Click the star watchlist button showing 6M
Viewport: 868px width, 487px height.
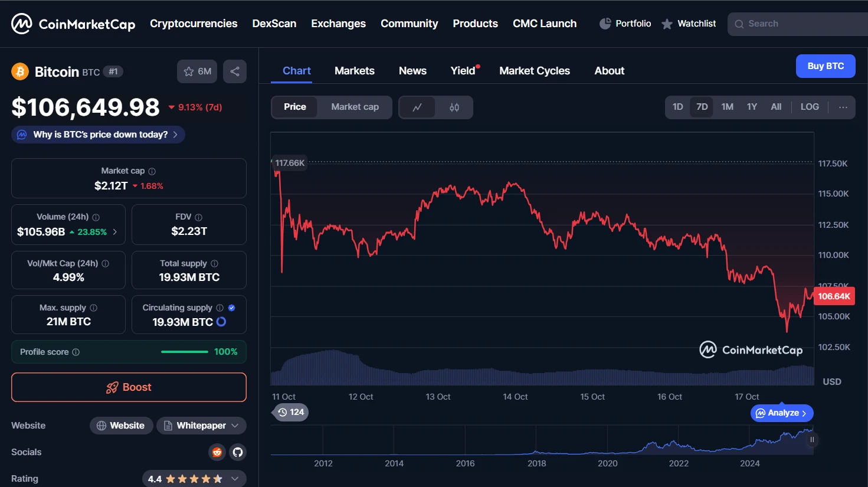click(x=197, y=71)
